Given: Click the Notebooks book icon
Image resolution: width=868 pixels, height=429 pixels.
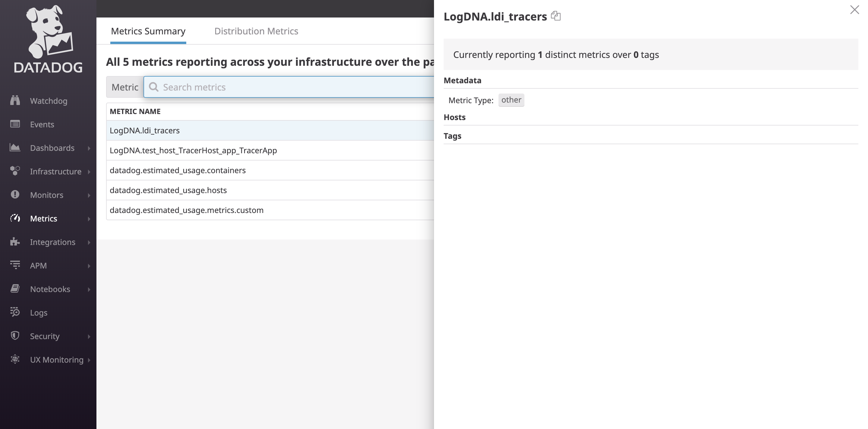Looking at the screenshot, I should pos(15,289).
